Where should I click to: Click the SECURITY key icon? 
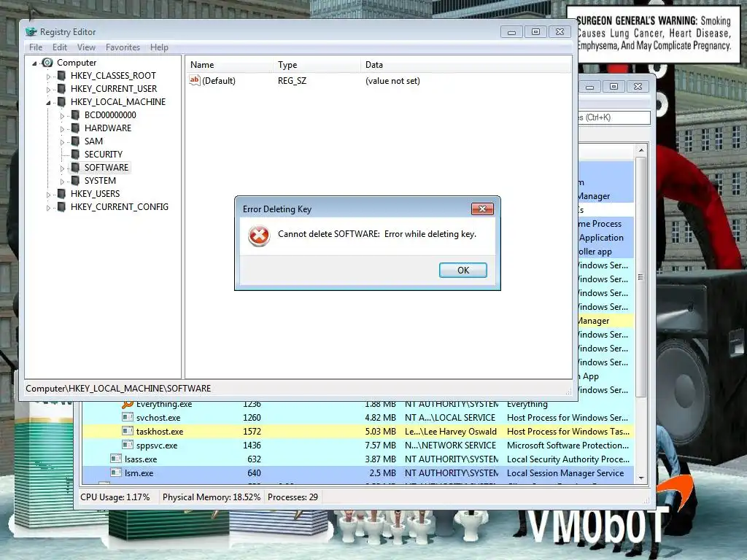75,154
